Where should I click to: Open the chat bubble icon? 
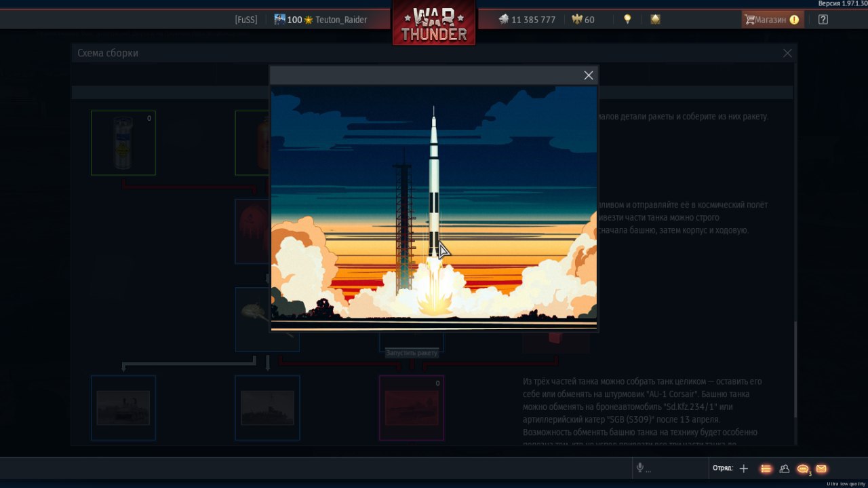[x=804, y=469]
